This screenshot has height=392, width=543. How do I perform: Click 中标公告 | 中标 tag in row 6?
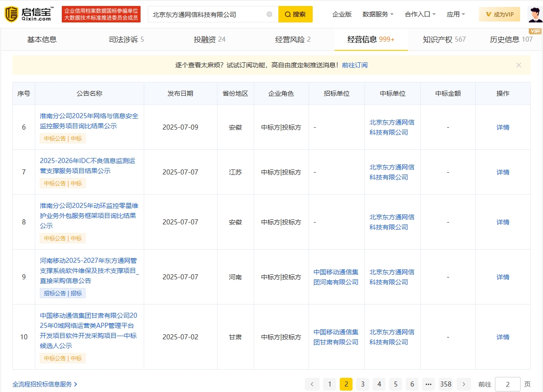click(63, 138)
